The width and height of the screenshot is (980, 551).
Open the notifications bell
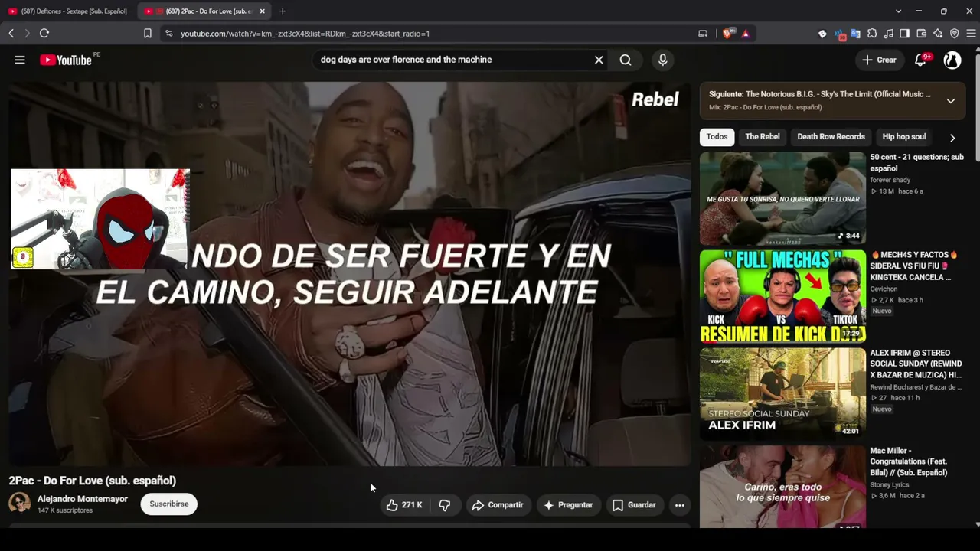tap(921, 60)
